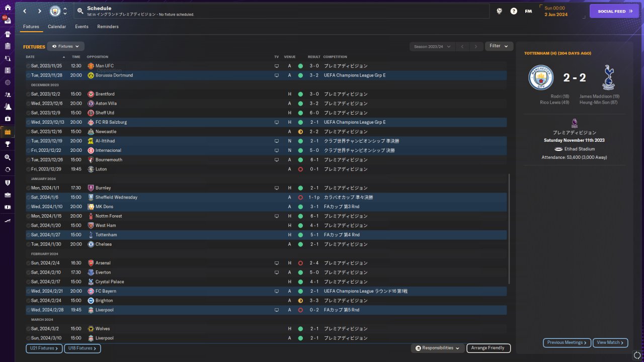Viewport: 644px width, 362px height.
Task: Open the FM menu
Action: tap(528, 11)
